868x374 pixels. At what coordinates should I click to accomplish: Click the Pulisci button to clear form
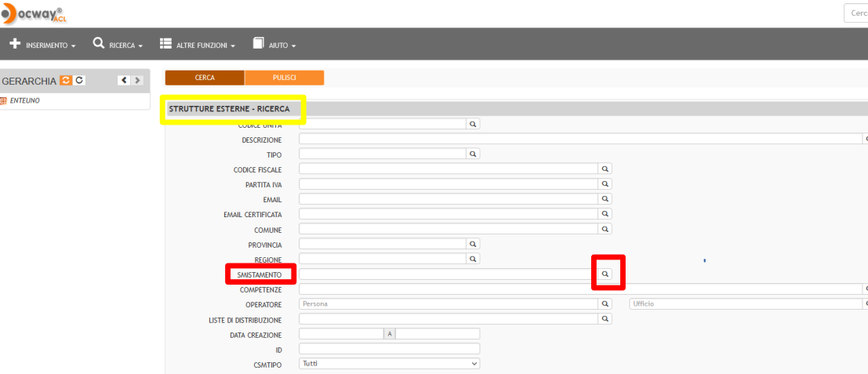coord(284,78)
